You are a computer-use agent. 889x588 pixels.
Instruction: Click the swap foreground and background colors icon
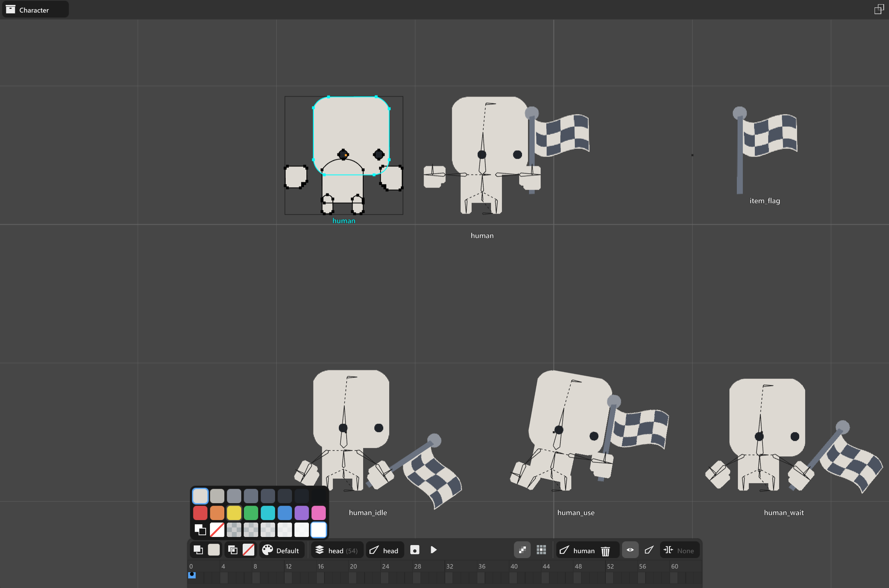198,550
